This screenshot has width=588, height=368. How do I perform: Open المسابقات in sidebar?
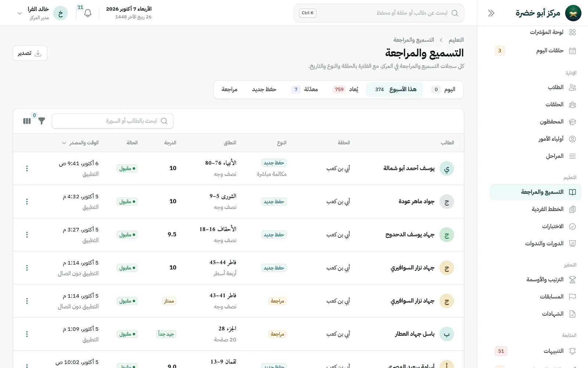point(536,297)
